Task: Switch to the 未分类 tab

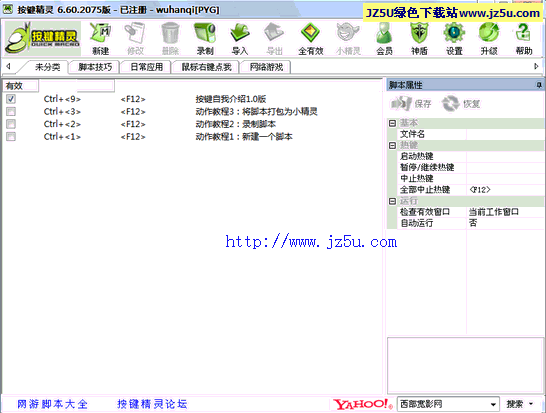Action: pyautogui.click(x=47, y=67)
